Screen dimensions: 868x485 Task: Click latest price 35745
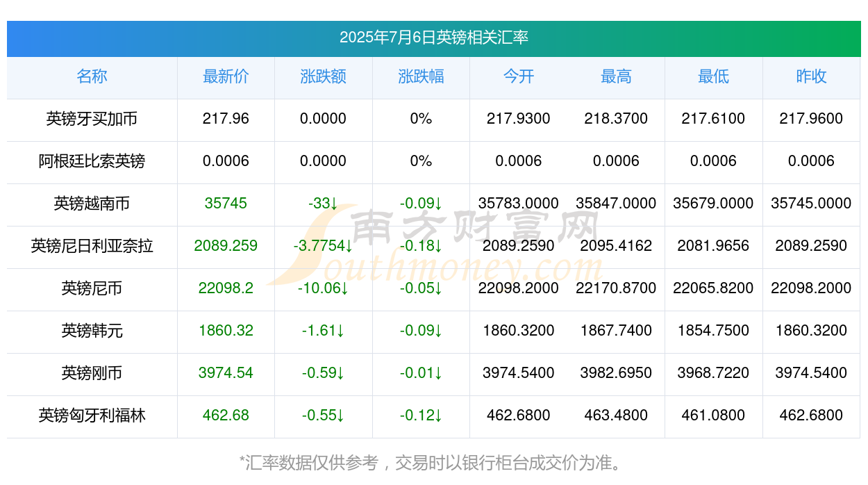226,204
